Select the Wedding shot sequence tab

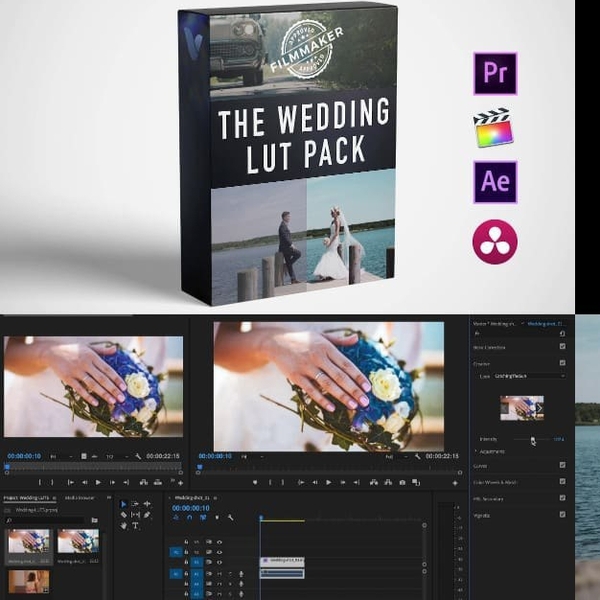coord(192,498)
